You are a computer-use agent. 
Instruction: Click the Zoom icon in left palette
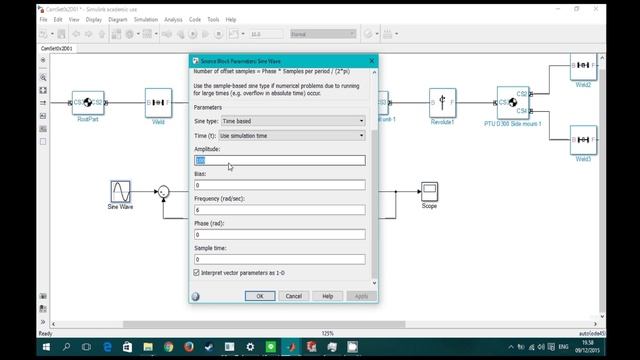pyautogui.click(x=43, y=77)
